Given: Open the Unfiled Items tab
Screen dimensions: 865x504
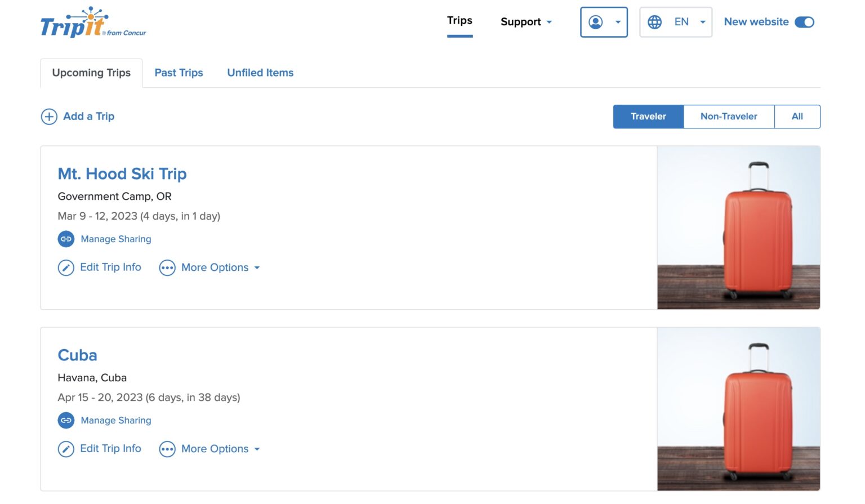Looking at the screenshot, I should coord(260,73).
